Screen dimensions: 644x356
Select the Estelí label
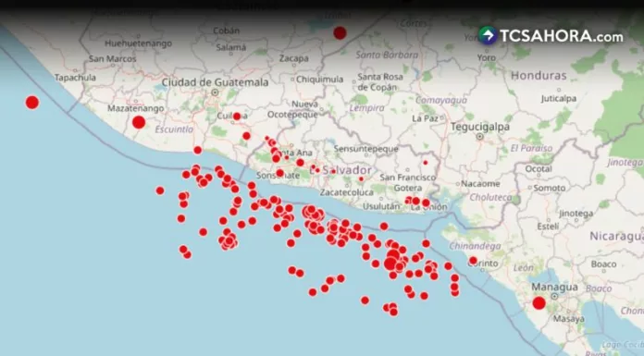tap(548, 227)
